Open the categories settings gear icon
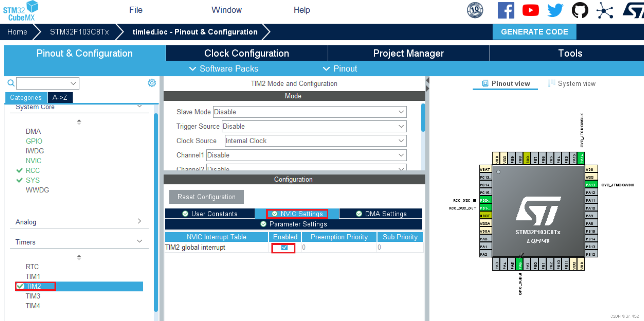This screenshot has width=644, height=321. tap(152, 83)
